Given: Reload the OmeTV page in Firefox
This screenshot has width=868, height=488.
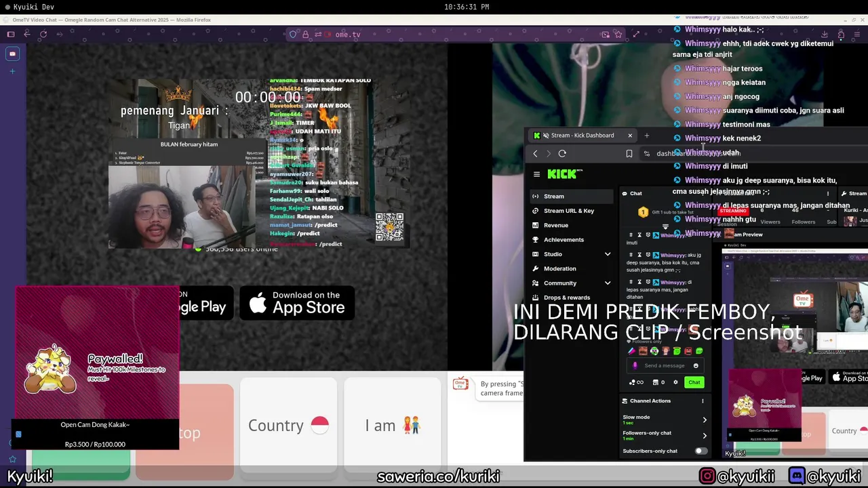Looking at the screenshot, I should tap(43, 35).
